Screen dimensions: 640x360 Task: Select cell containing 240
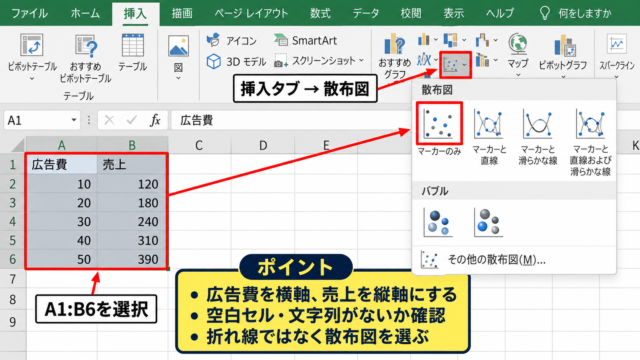pos(132,222)
